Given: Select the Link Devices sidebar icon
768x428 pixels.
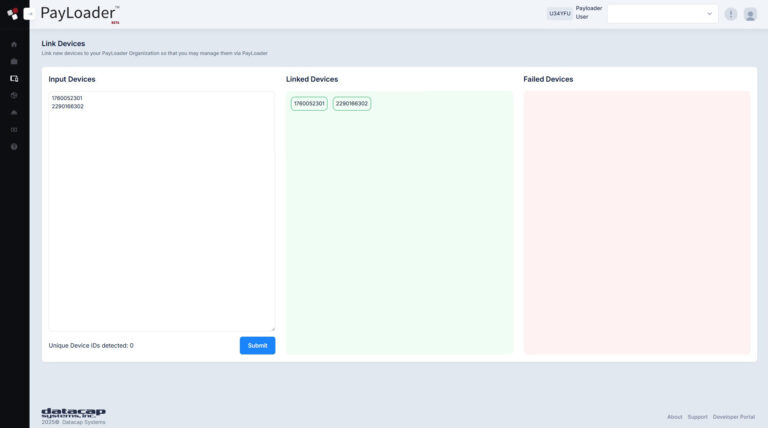Looking at the screenshot, I should pos(14,78).
